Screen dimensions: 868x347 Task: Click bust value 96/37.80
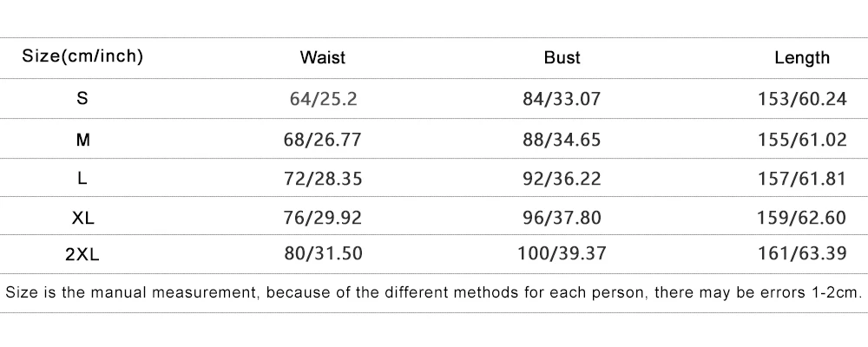point(562,218)
